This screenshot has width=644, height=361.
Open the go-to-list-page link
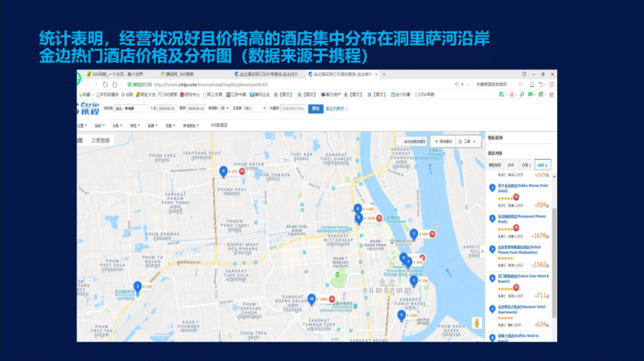(x=336, y=109)
